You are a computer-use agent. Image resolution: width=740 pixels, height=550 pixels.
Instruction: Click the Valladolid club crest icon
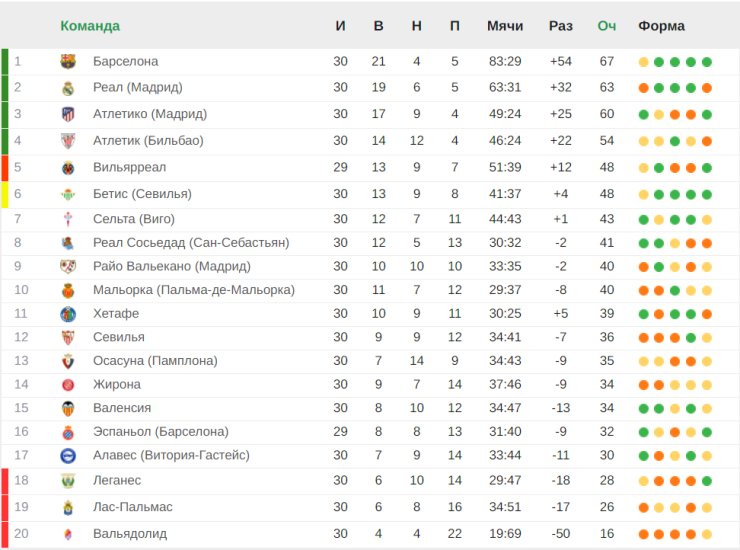pos(68,534)
